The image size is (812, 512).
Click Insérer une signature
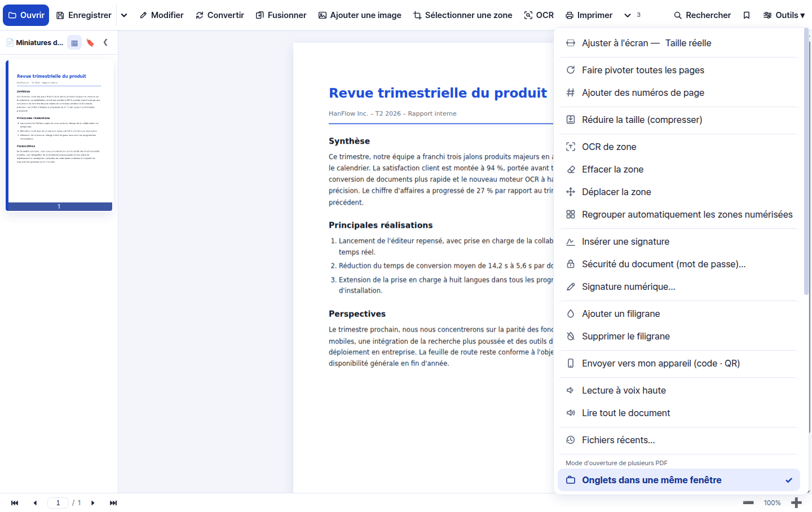pyautogui.click(x=679, y=241)
